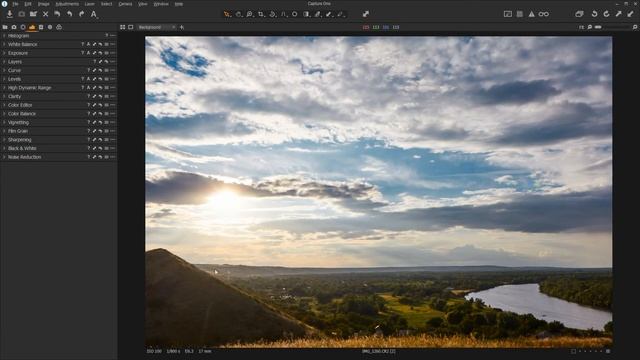Image resolution: width=640 pixels, height=360 pixels.
Task: Click the Edit Variants stacked icon
Action: [x=579, y=14]
